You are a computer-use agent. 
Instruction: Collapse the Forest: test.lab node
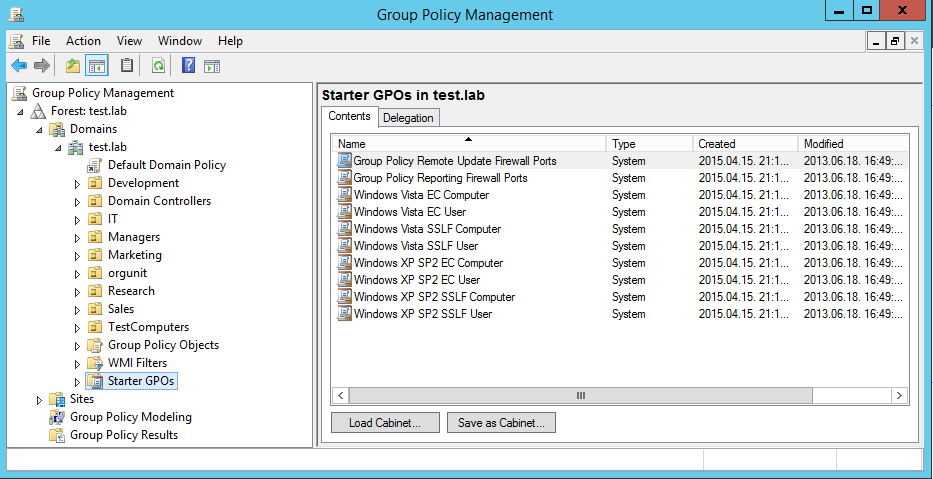click(20, 112)
